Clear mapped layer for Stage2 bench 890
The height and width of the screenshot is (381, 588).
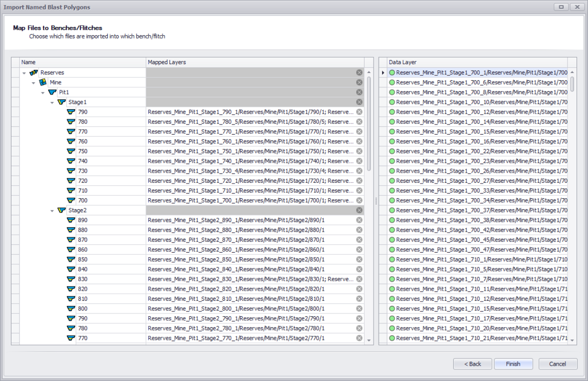pyautogui.click(x=359, y=220)
